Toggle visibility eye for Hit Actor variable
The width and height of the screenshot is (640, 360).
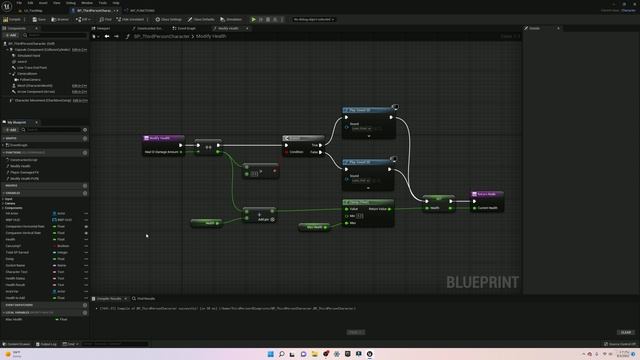coord(86,213)
